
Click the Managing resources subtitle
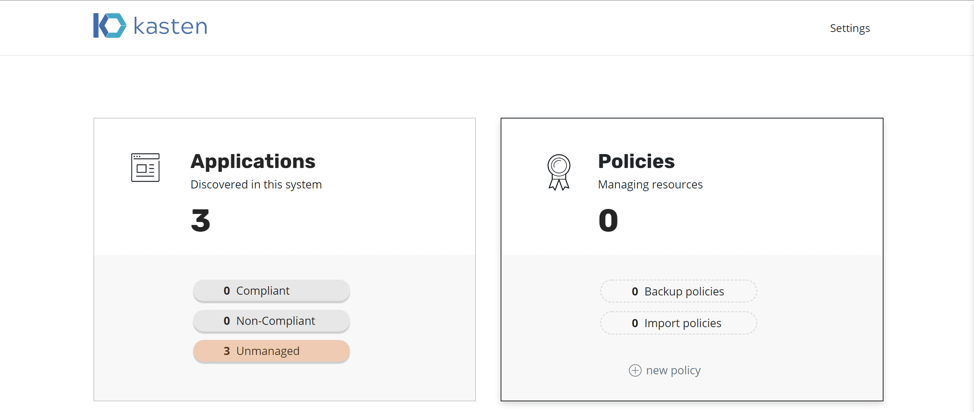[x=650, y=185]
